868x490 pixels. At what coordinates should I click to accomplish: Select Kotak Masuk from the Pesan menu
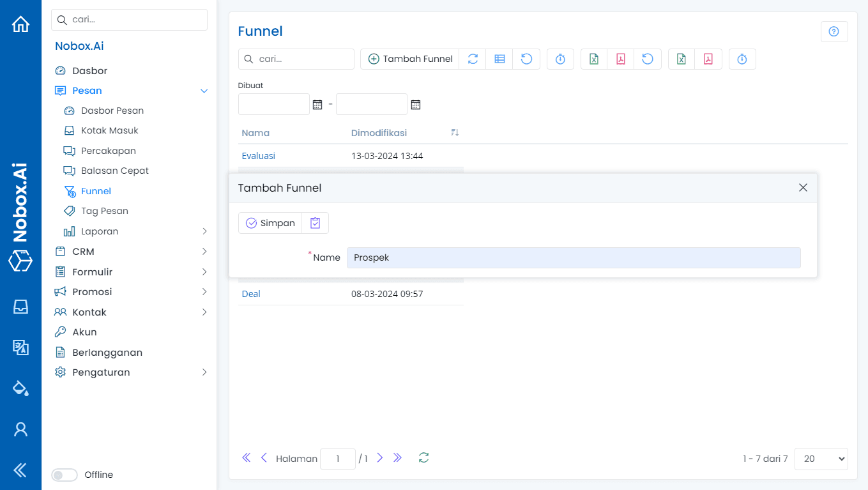(x=109, y=130)
